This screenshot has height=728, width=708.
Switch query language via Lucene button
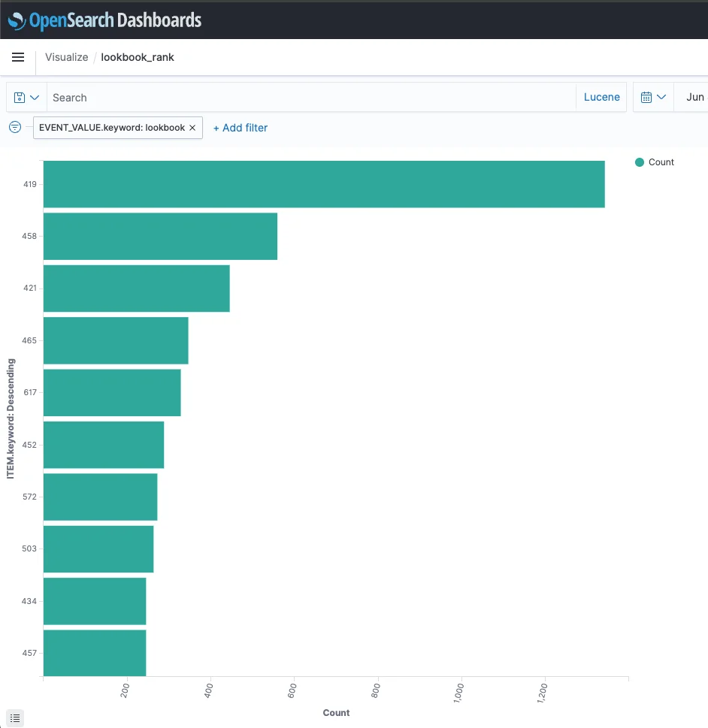(601, 98)
